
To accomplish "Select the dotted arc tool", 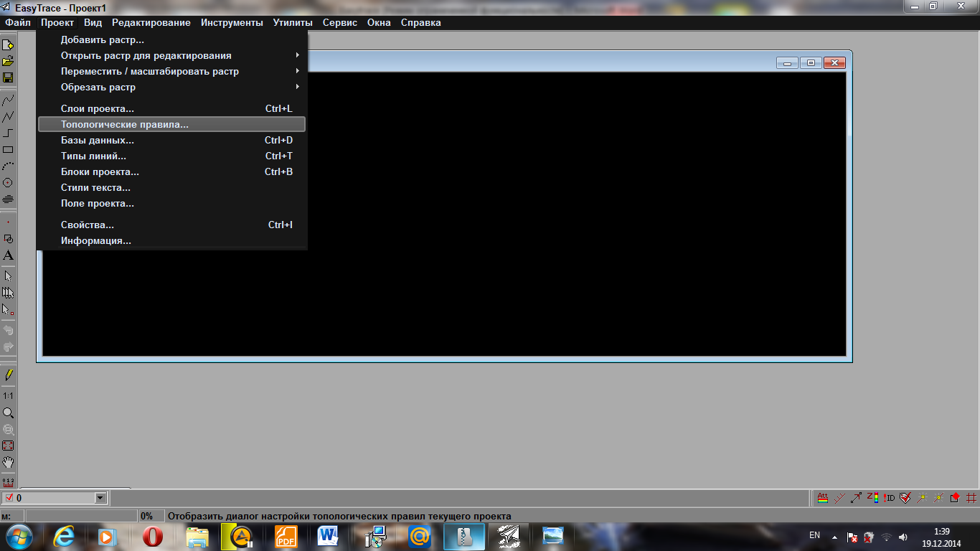I will click(8, 166).
